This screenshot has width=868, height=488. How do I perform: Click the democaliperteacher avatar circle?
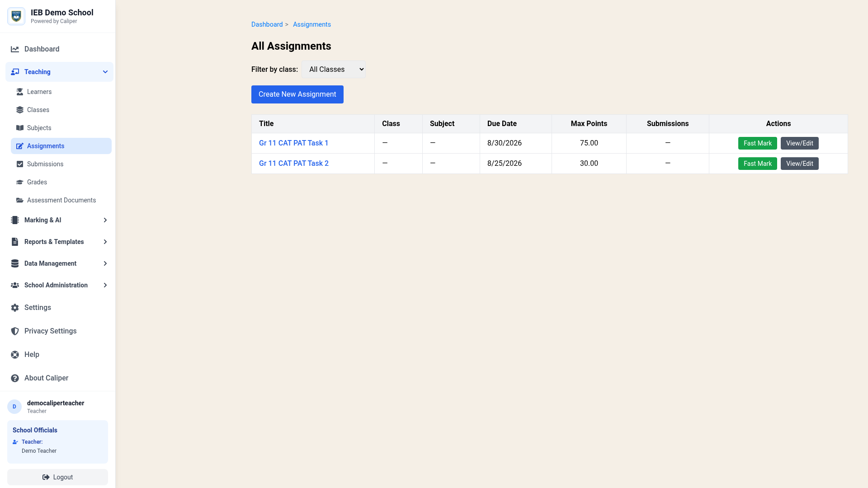click(x=14, y=407)
